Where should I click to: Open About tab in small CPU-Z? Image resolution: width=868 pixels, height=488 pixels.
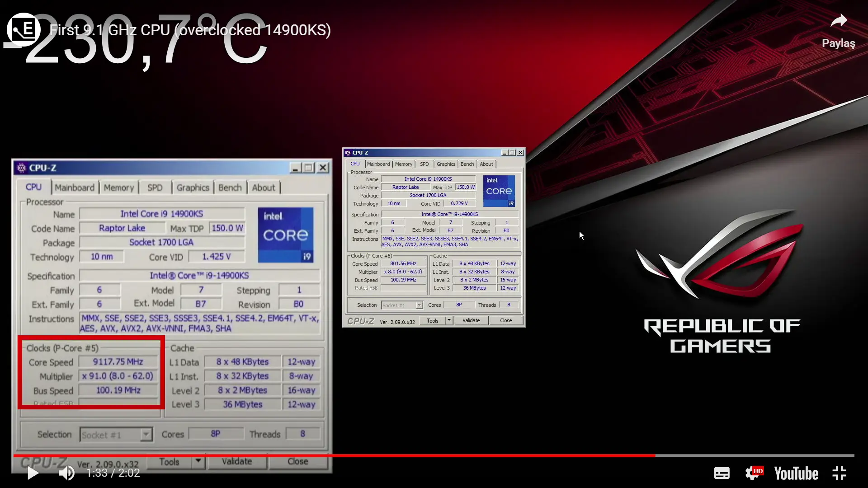[x=486, y=164]
